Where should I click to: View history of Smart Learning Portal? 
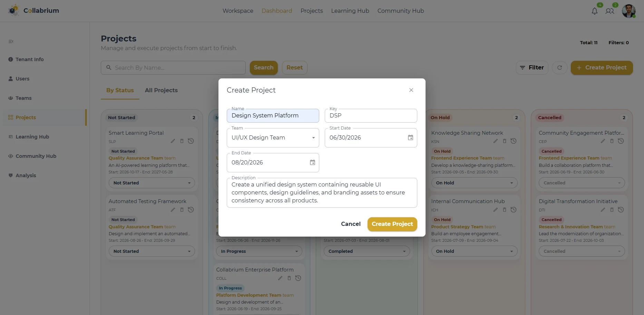point(191,141)
